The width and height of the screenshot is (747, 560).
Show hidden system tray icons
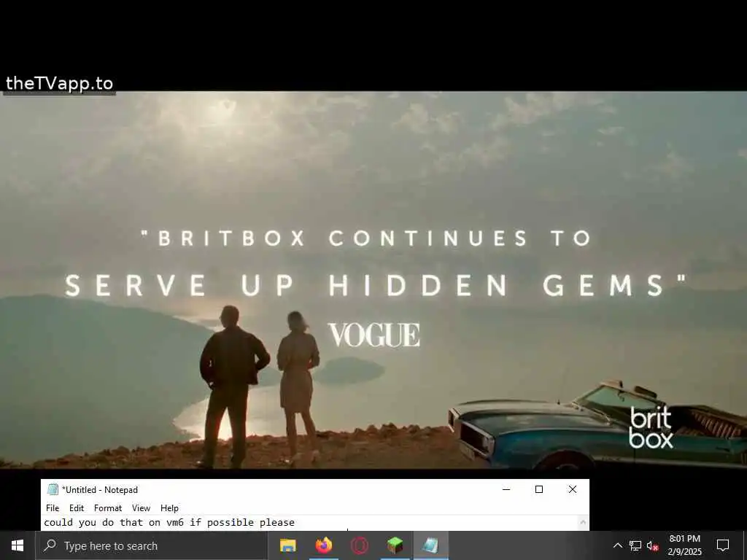(x=617, y=545)
